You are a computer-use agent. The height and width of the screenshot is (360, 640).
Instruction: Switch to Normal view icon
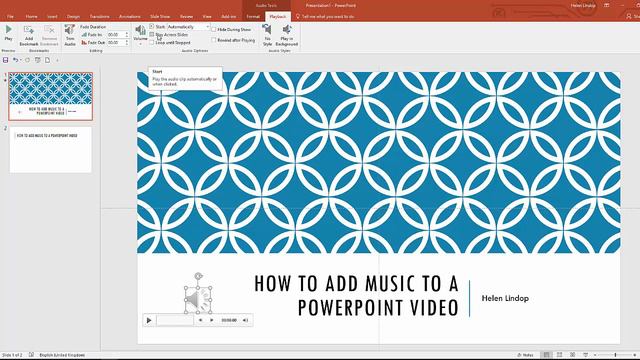click(x=547, y=355)
